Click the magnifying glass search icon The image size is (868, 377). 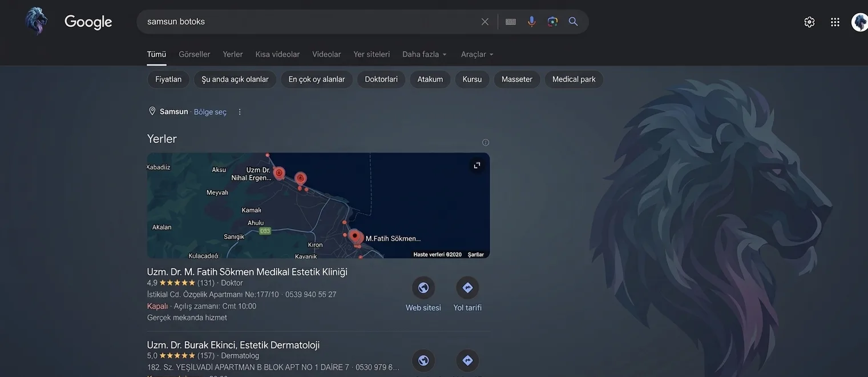pos(574,22)
